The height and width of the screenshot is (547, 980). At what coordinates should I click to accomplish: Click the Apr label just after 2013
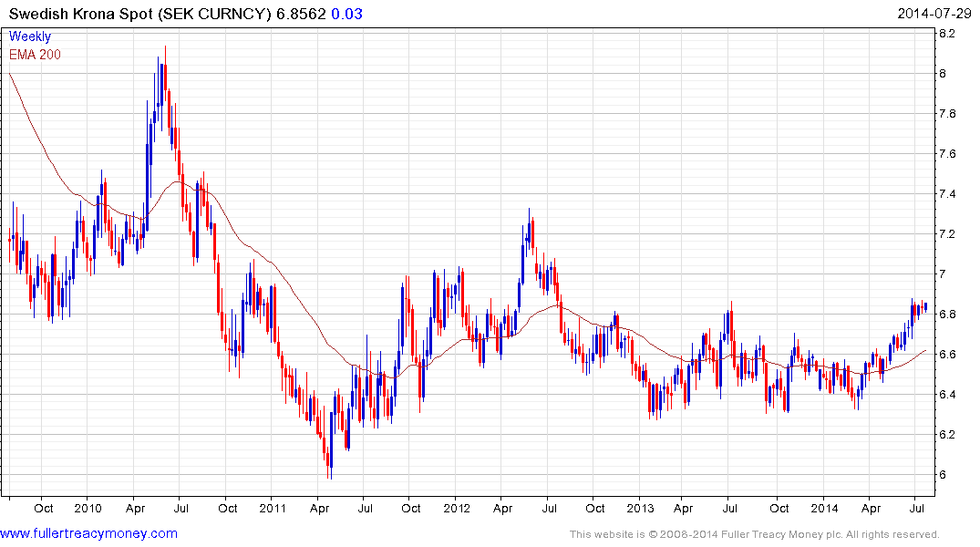coord(683,508)
